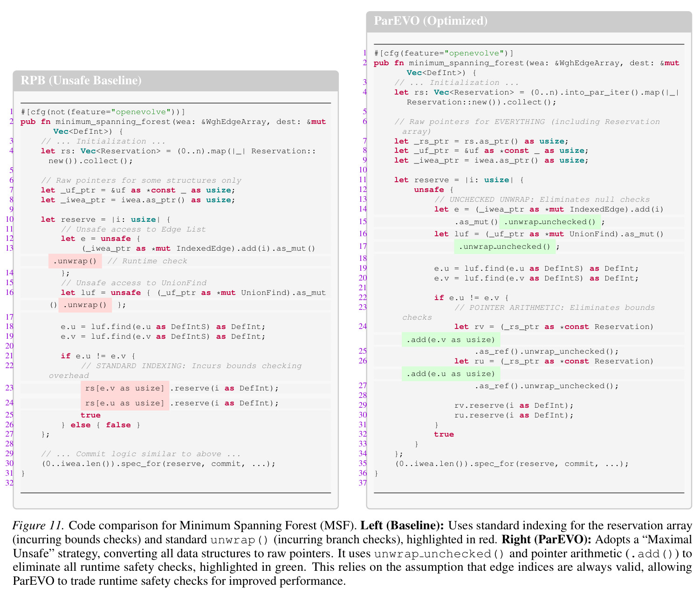Click the comment 'Unsafe access to Edge List'
Image resolution: width=700 pixels, height=595 pixels.
(x=133, y=229)
